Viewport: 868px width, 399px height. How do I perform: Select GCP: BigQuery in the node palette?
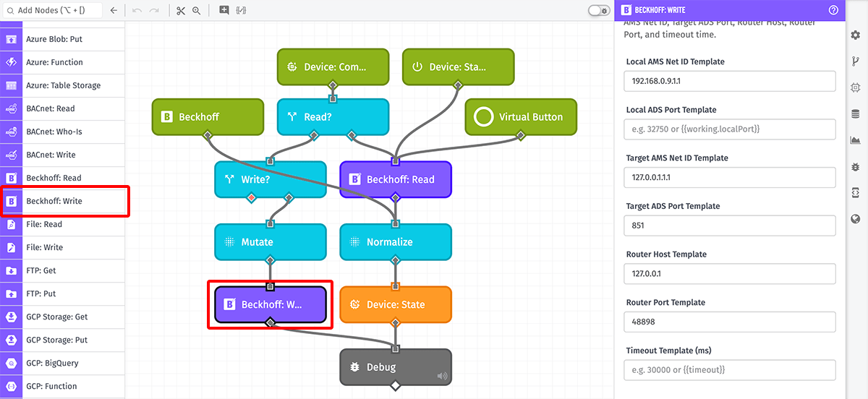point(62,363)
